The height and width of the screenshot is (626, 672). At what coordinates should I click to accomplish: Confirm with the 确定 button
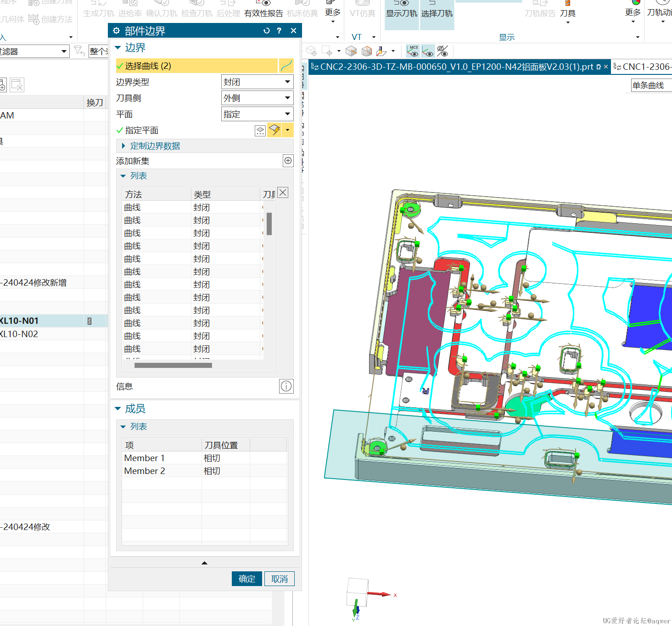pos(247,579)
